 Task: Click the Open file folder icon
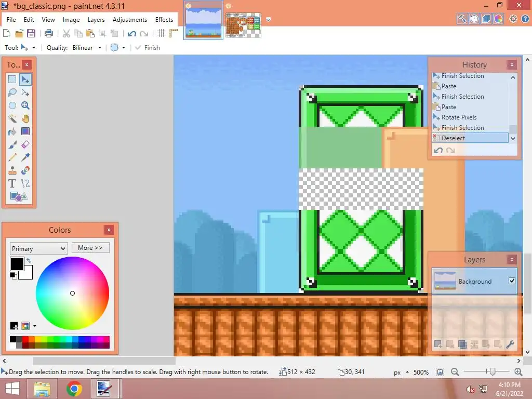[19, 33]
